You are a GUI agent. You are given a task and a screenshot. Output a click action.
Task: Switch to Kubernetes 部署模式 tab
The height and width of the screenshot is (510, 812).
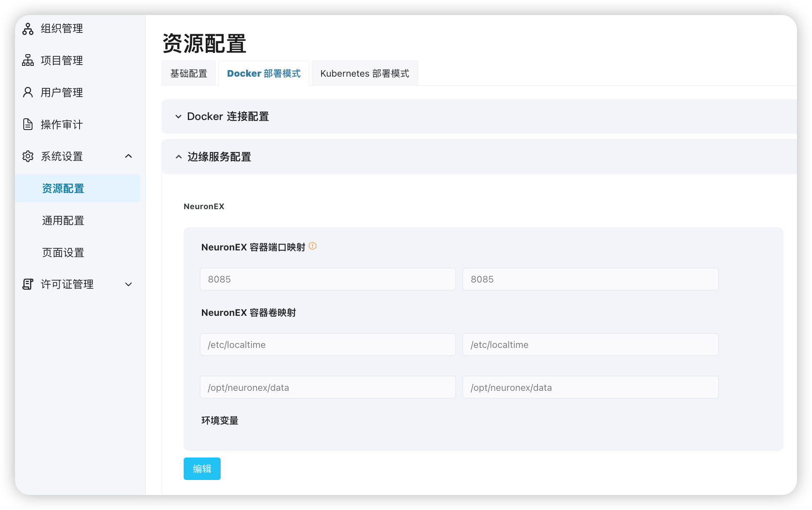364,74
